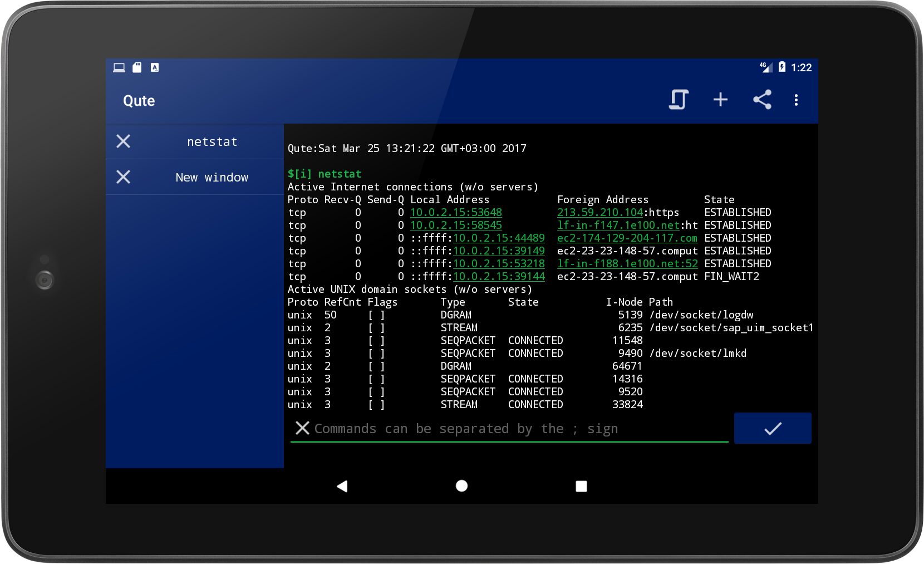Follow the lf-in-f147.1e100.net link
Viewport: 924px width, 564px height.
pos(618,225)
